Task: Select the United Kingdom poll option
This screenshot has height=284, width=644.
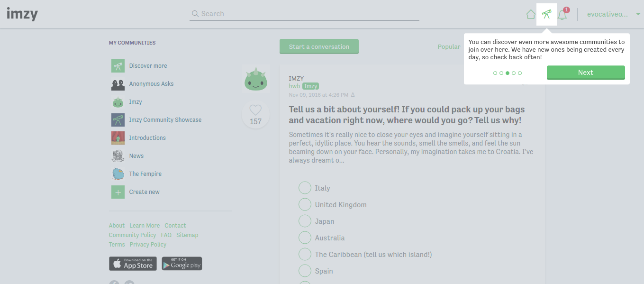Action: coord(305,204)
